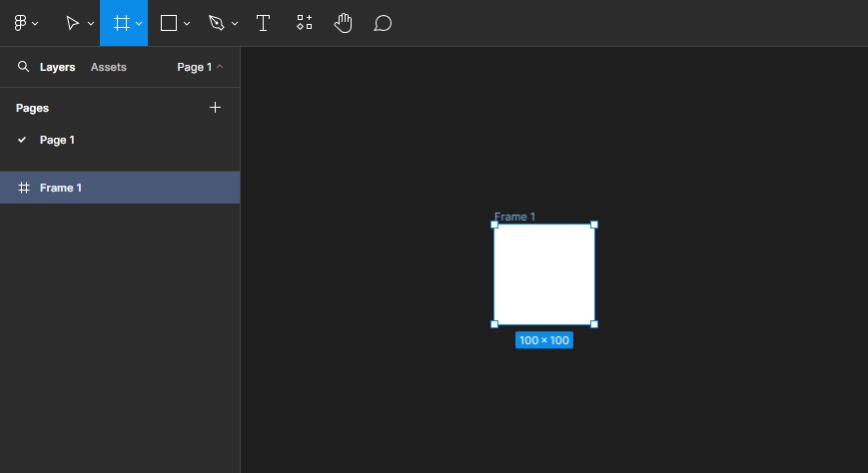The width and height of the screenshot is (868, 473).
Task: Select the Text tool
Action: click(263, 23)
